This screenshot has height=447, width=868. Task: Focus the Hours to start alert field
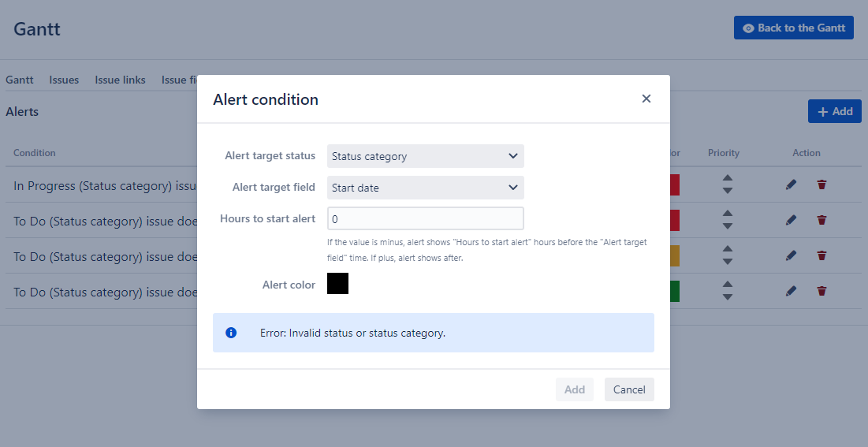point(425,218)
